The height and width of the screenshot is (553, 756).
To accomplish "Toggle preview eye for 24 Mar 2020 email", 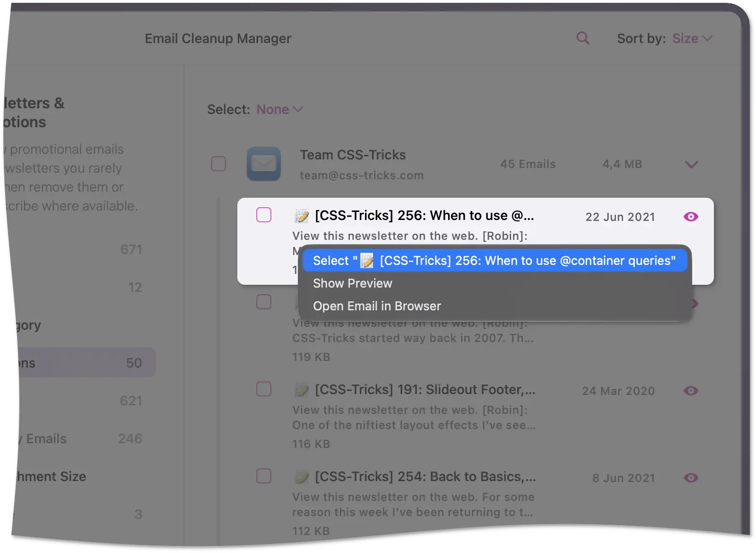I will click(x=691, y=391).
